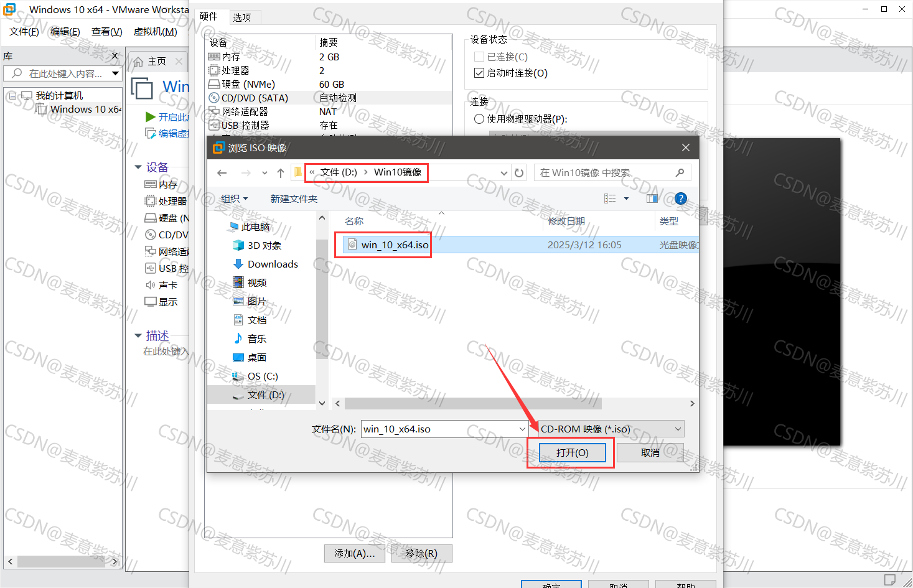Screen dimensions: 913x588
Task: Collapse the 我的计算机 tree node
Action: [x=12, y=95]
